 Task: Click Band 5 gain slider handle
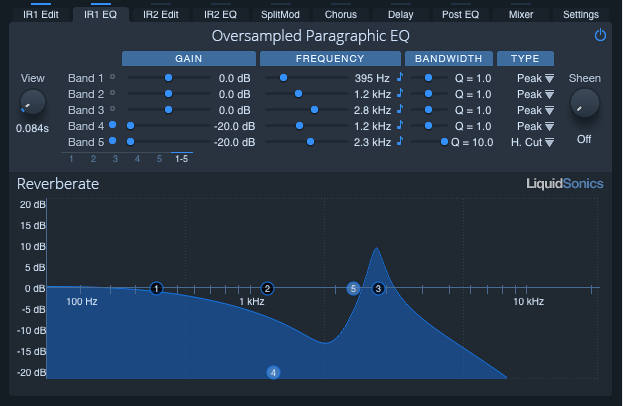(x=130, y=141)
